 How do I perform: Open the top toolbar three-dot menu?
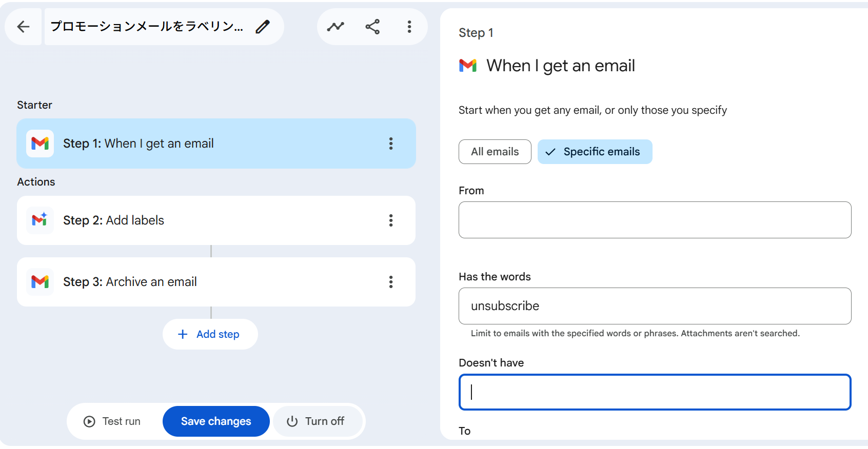coord(409,27)
